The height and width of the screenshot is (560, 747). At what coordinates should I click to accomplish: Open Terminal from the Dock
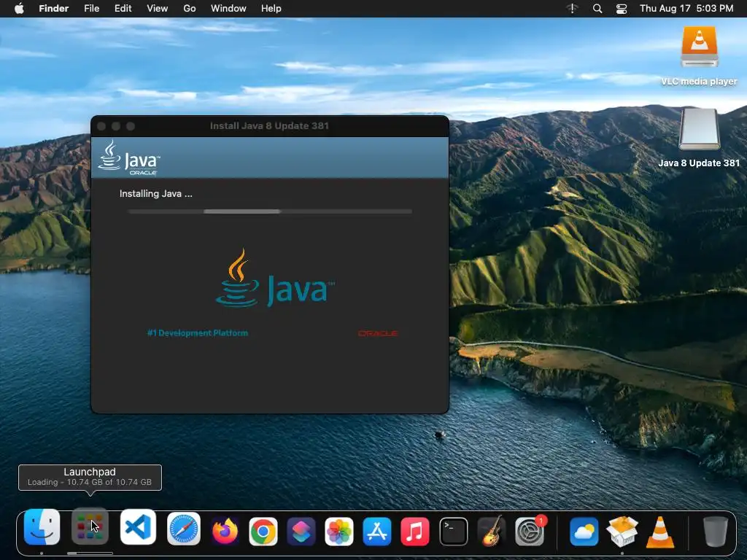(453, 532)
